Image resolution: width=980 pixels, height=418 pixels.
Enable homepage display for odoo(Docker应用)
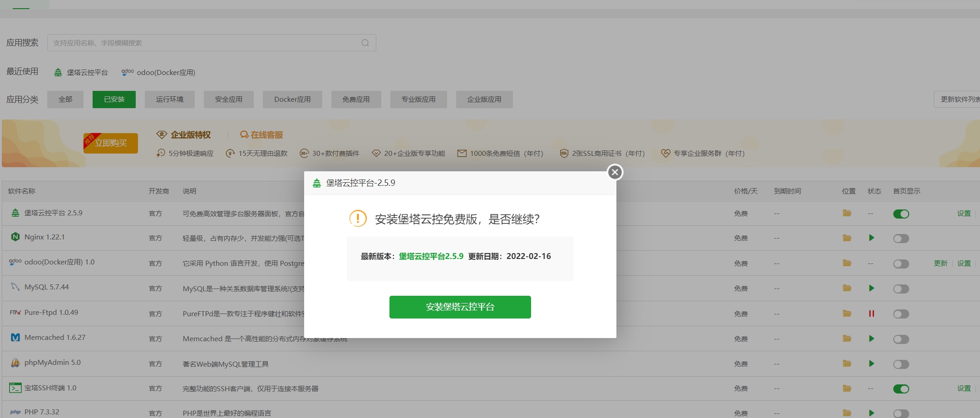point(901,264)
